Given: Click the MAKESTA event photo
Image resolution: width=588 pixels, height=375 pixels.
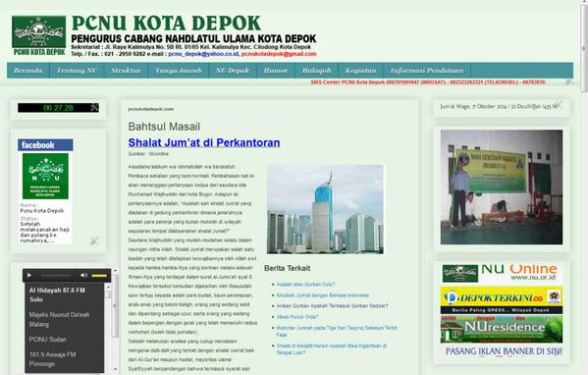Looking at the screenshot, I should 502,187.
